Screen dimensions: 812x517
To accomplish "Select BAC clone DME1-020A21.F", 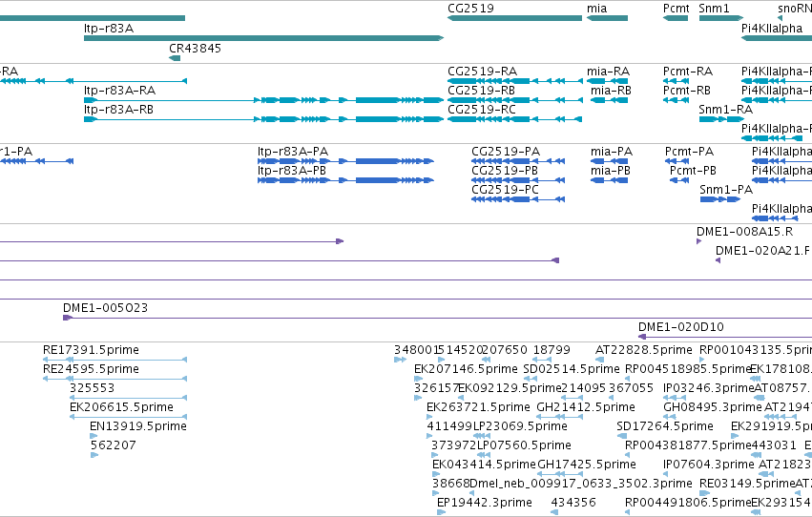I will click(718, 260).
